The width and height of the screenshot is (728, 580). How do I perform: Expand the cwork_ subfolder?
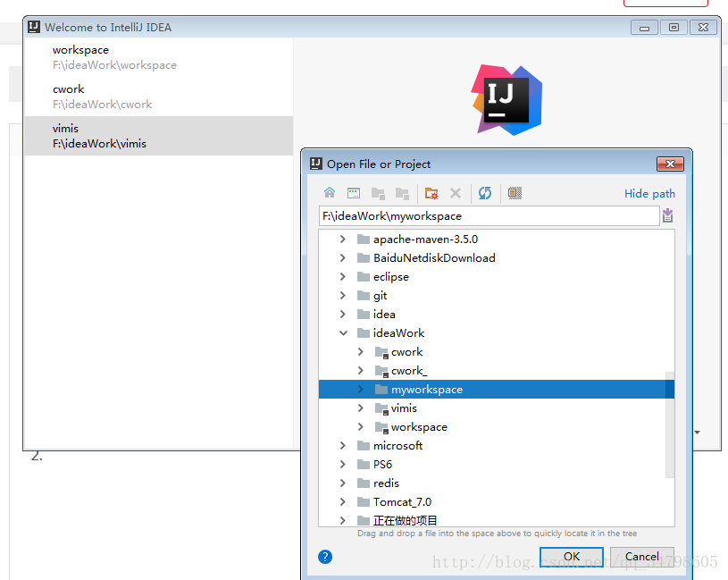point(361,371)
